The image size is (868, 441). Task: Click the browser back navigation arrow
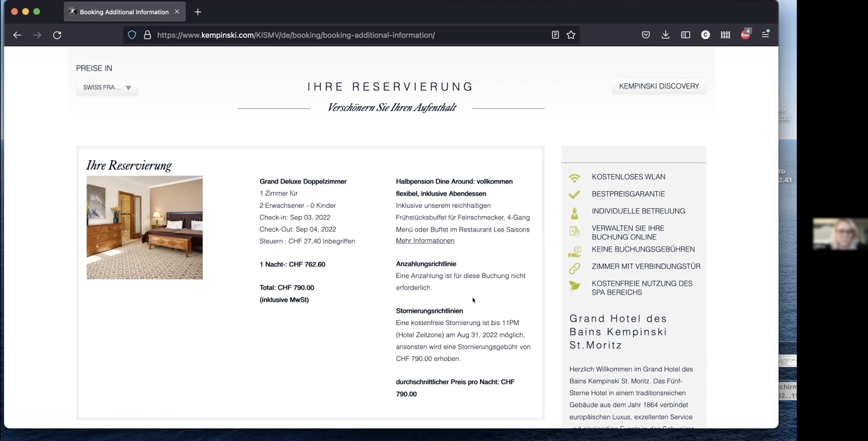click(x=17, y=35)
